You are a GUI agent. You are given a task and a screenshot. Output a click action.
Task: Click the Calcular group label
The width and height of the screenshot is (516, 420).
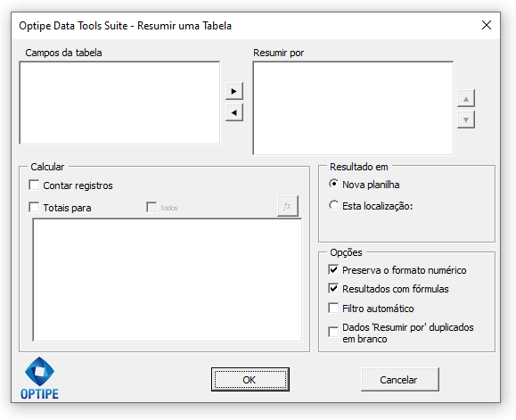[47, 167]
